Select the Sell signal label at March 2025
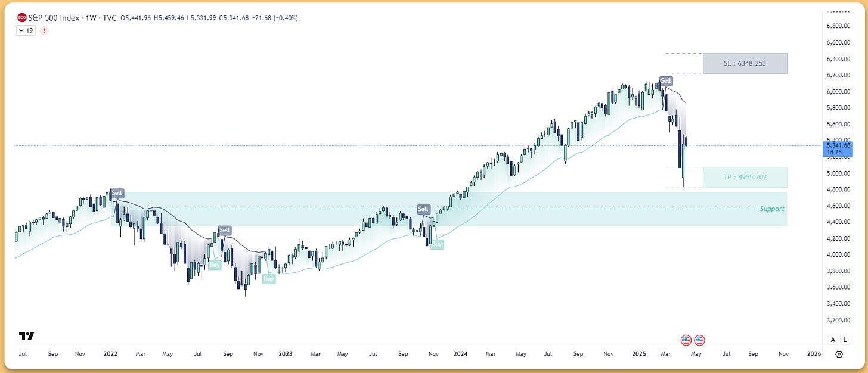Image resolution: width=868 pixels, height=373 pixels. (666, 81)
